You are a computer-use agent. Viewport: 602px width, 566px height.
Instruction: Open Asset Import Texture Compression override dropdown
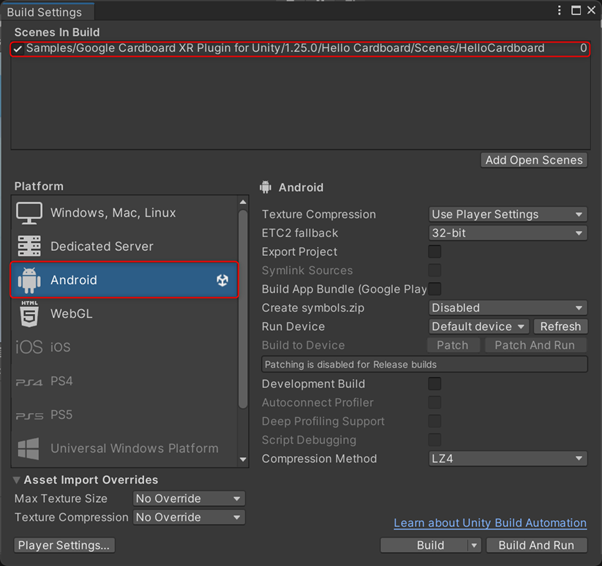click(x=189, y=517)
